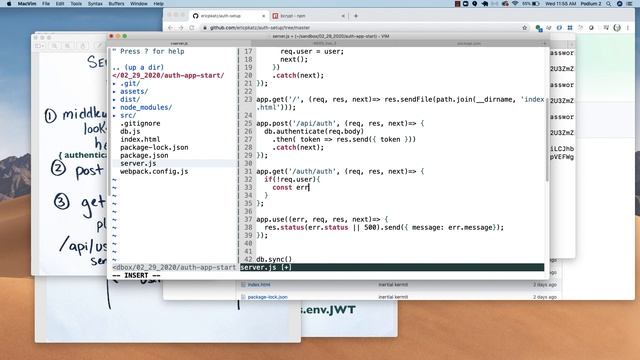The image size is (640, 360).
Task: Click the vertical scrollbar in MacVim editor
Action: pyautogui.click(x=547, y=140)
